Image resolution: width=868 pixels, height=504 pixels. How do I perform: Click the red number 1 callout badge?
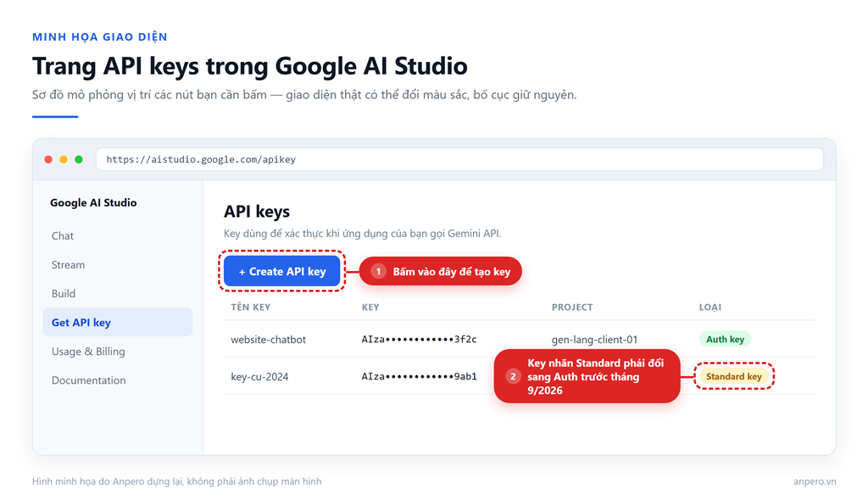click(379, 271)
